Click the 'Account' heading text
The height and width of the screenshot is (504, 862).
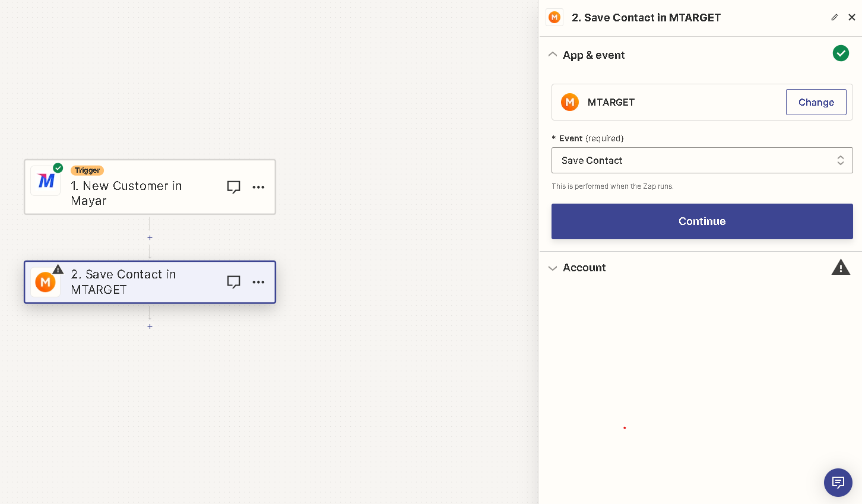(x=584, y=268)
